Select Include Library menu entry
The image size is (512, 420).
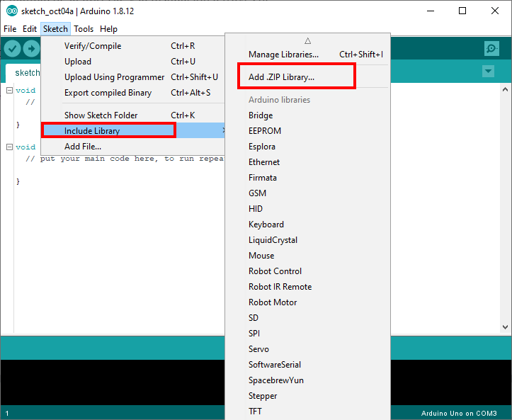point(133,130)
